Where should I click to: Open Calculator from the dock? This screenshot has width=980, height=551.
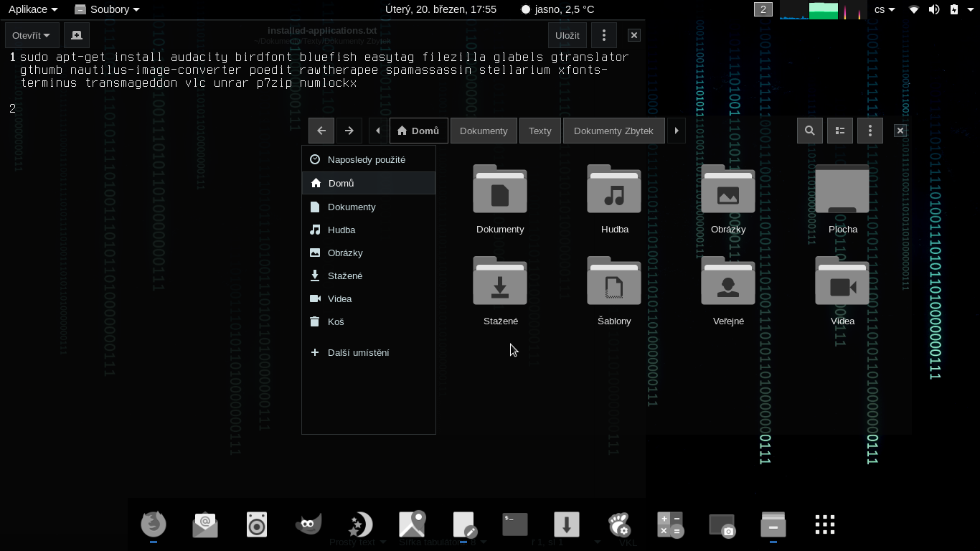click(x=670, y=524)
